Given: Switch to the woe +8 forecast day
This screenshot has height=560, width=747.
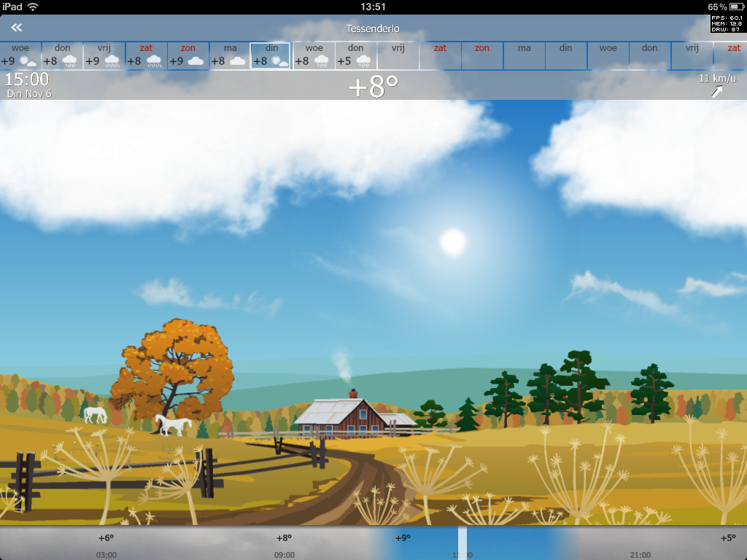Looking at the screenshot, I should point(314,55).
